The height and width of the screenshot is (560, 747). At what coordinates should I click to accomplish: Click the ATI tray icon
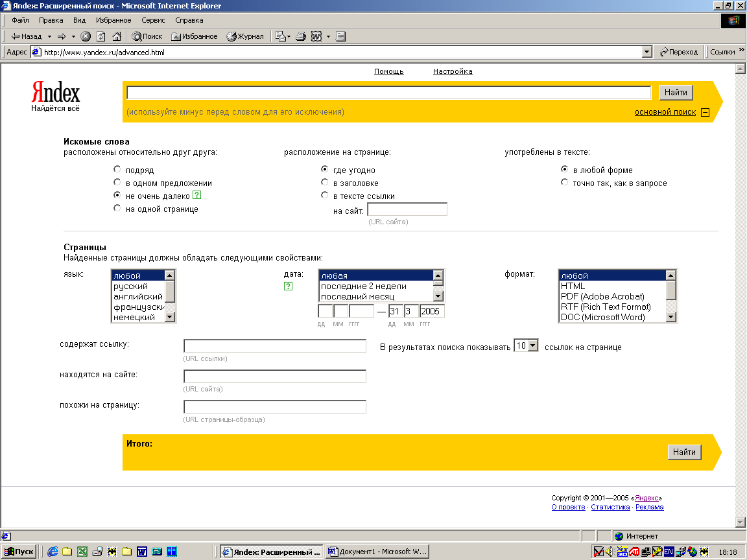pyautogui.click(x=634, y=552)
